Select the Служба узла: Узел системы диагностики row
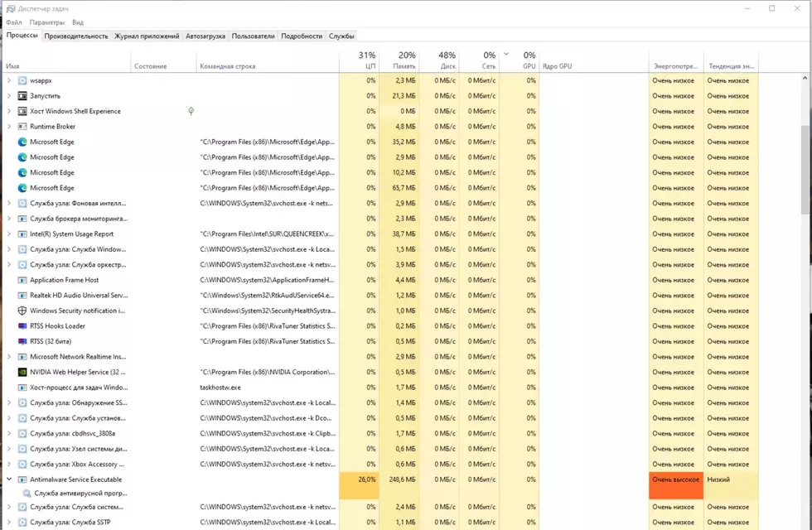 point(380,449)
